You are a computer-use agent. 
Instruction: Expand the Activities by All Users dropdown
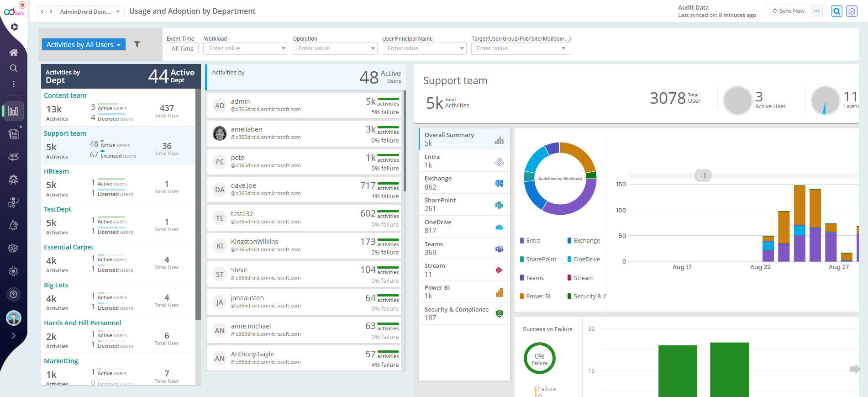pos(84,44)
